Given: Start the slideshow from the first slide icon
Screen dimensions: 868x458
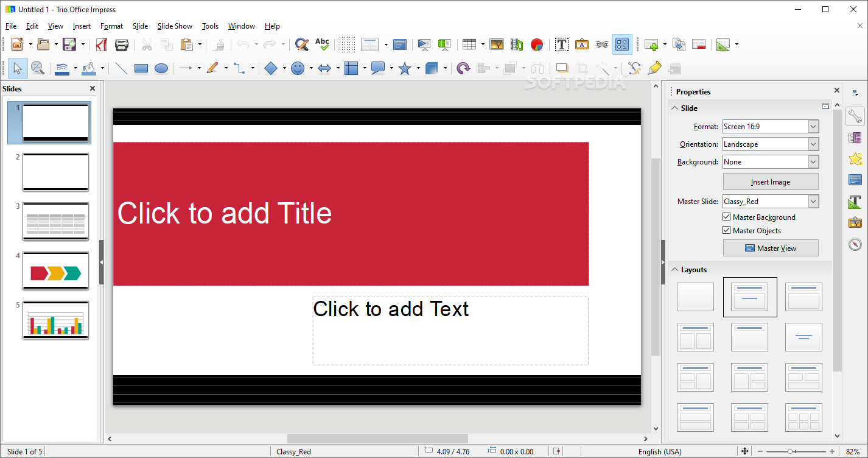Looking at the screenshot, I should click(x=424, y=44).
